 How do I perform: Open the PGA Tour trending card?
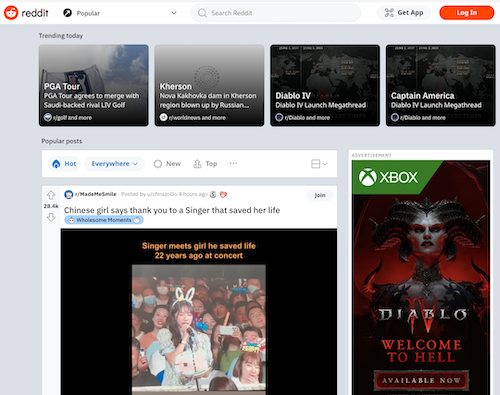(94, 85)
